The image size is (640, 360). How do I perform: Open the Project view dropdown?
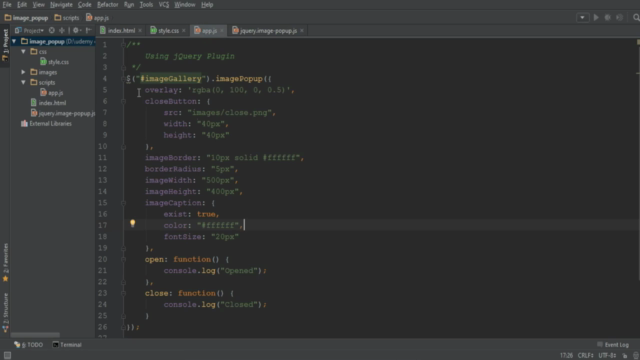pos(30,30)
